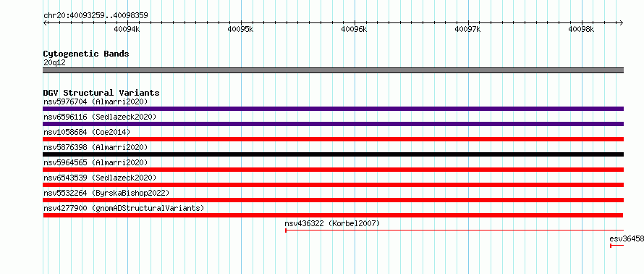
Task: Select the red nsv4277900 variant bar
Action: pyautogui.click(x=333, y=215)
